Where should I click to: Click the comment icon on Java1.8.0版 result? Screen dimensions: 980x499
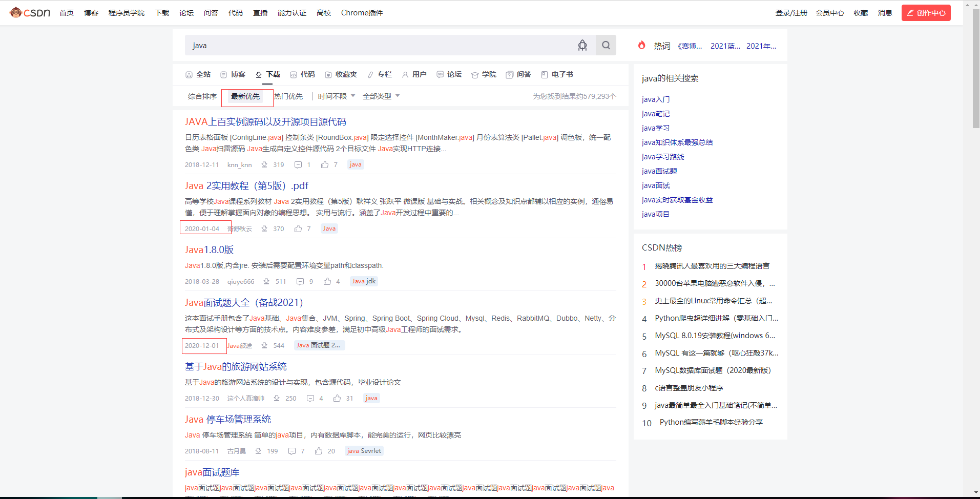pos(300,281)
